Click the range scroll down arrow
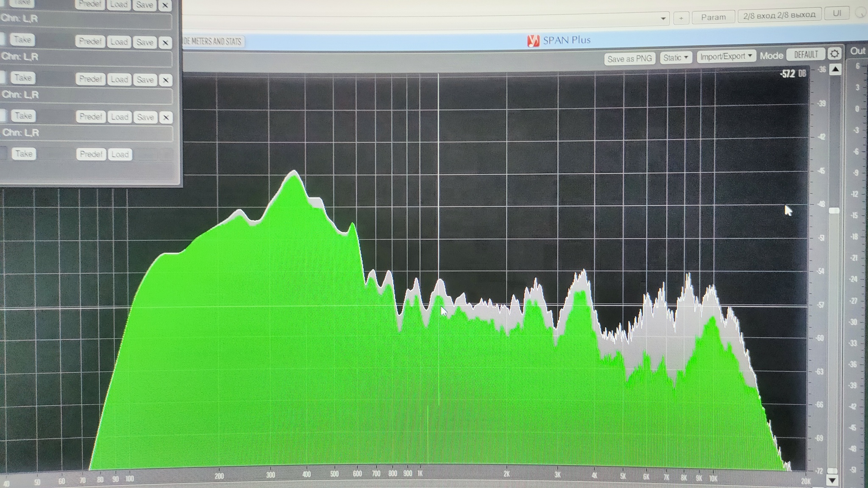 (x=832, y=480)
